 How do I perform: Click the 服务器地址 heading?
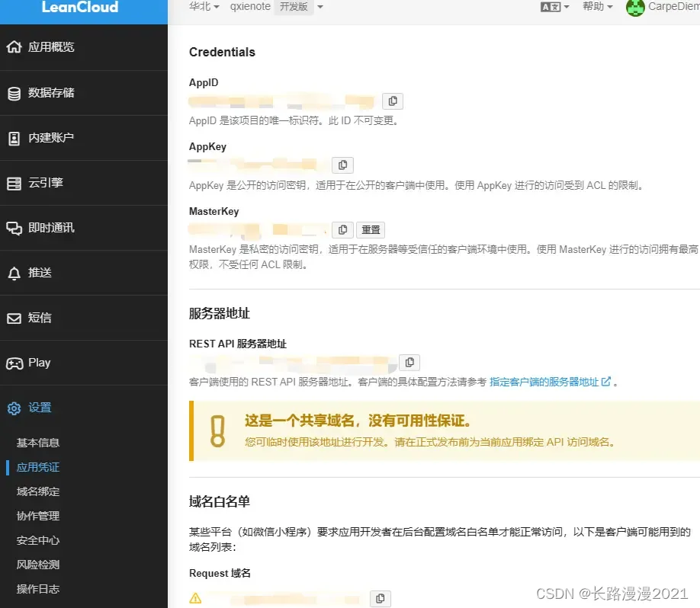pyautogui.click(x=219, y=313)
